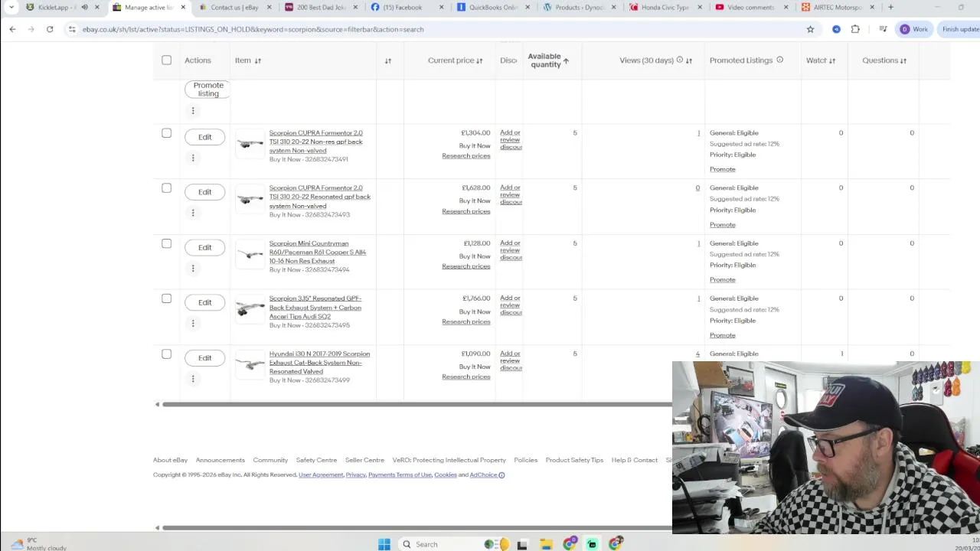Open weather widget showing 9°C

click(x=38, y=544)
